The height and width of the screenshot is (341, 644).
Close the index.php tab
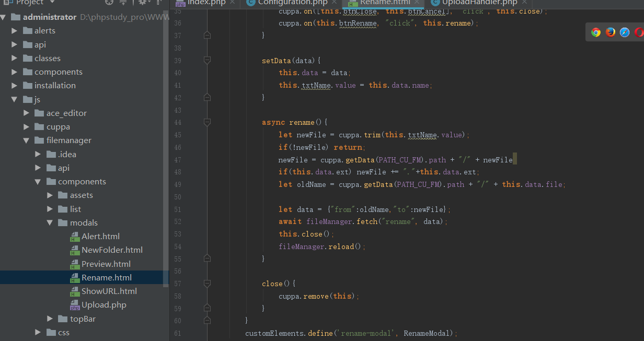[x=233, y=2]
